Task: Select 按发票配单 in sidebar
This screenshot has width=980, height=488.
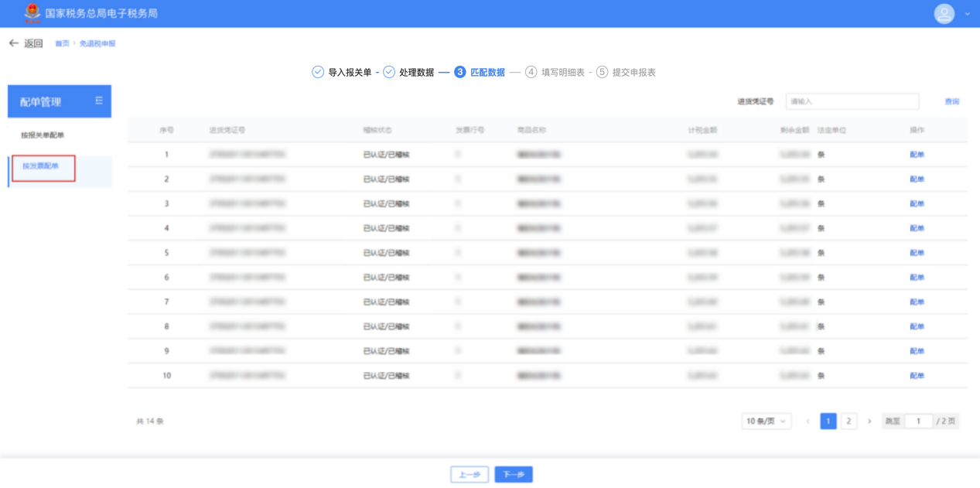Action: point(41,166)
